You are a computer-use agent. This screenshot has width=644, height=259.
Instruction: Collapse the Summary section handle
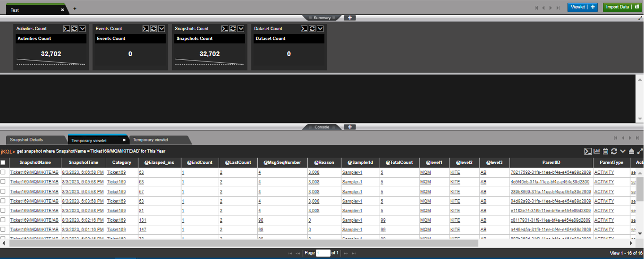(x=322, y=18)
